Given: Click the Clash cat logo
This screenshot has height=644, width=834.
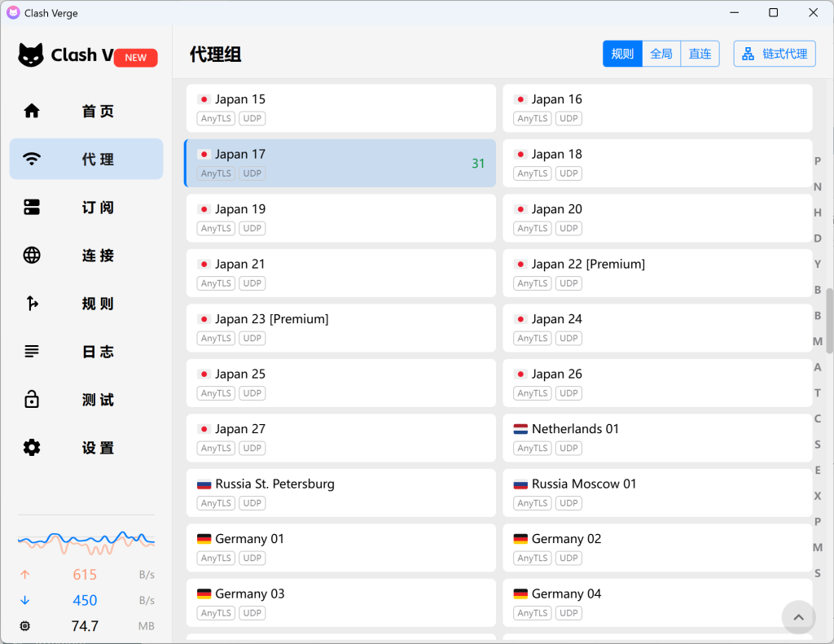Looking at the screenshot, I should [31, 55].
